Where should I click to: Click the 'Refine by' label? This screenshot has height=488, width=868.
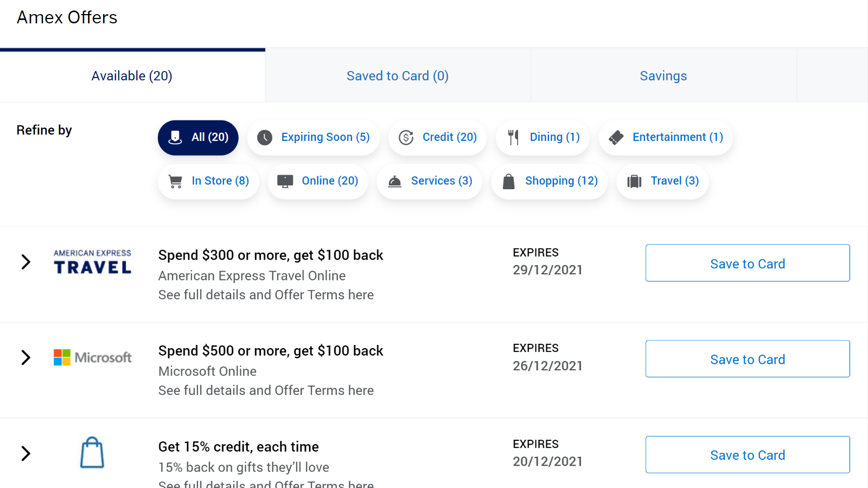point(44,130)
